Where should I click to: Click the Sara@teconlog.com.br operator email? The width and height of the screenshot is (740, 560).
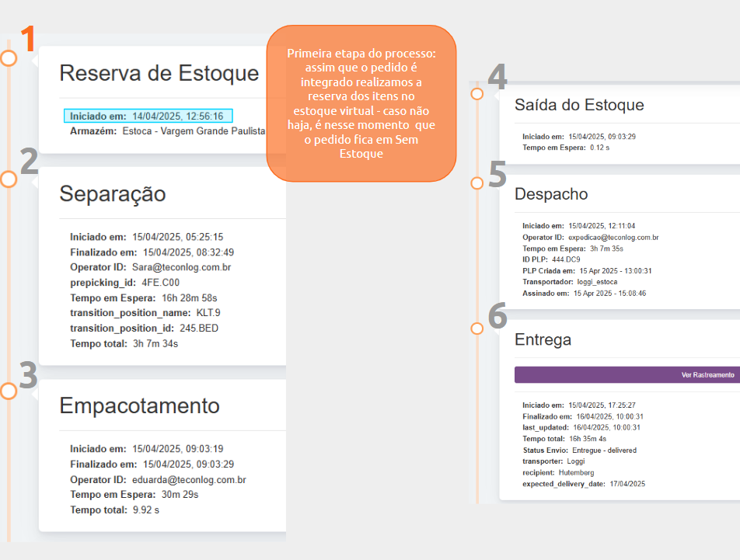pyautogui.click(x=181, y=267)
